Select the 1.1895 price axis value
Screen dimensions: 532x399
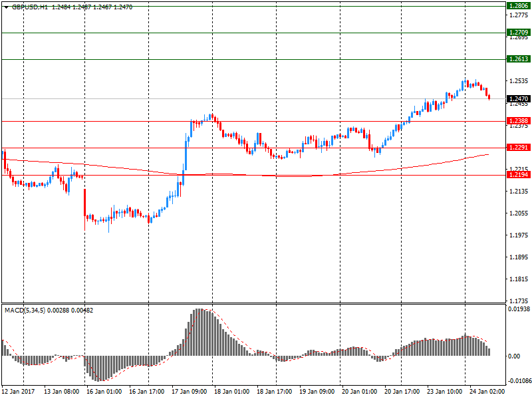(519, 257)
